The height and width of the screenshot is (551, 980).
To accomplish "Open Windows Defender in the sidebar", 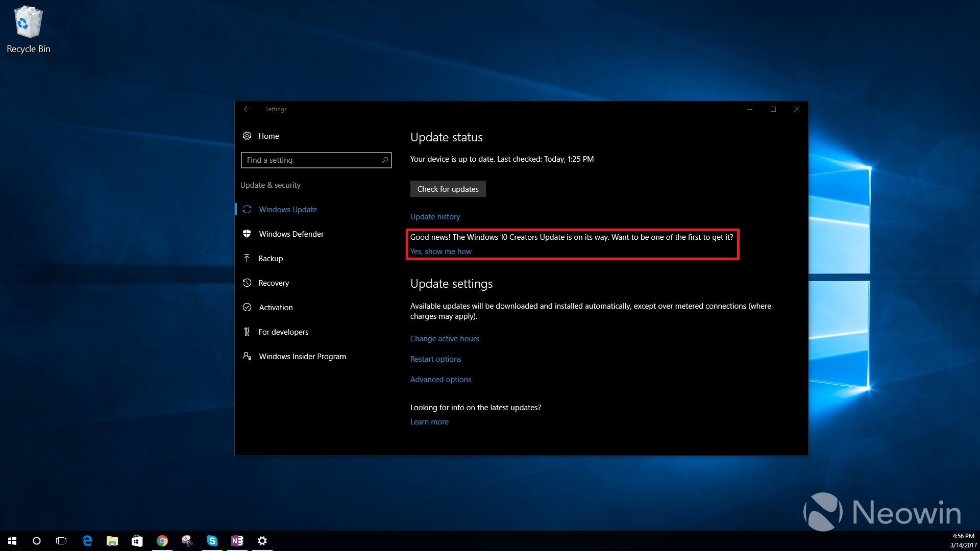I will point(291,234).
